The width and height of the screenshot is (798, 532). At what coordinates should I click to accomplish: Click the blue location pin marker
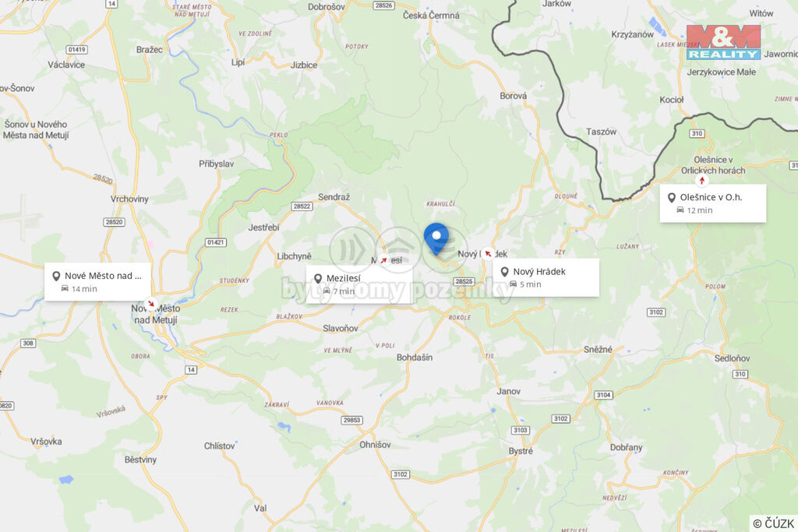coord(436,238)
